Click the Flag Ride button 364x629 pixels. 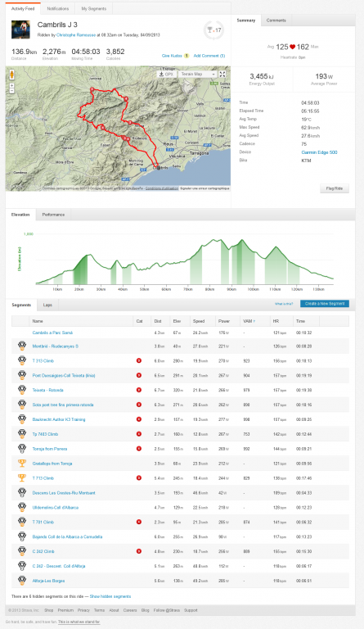(x=335, y=188)
